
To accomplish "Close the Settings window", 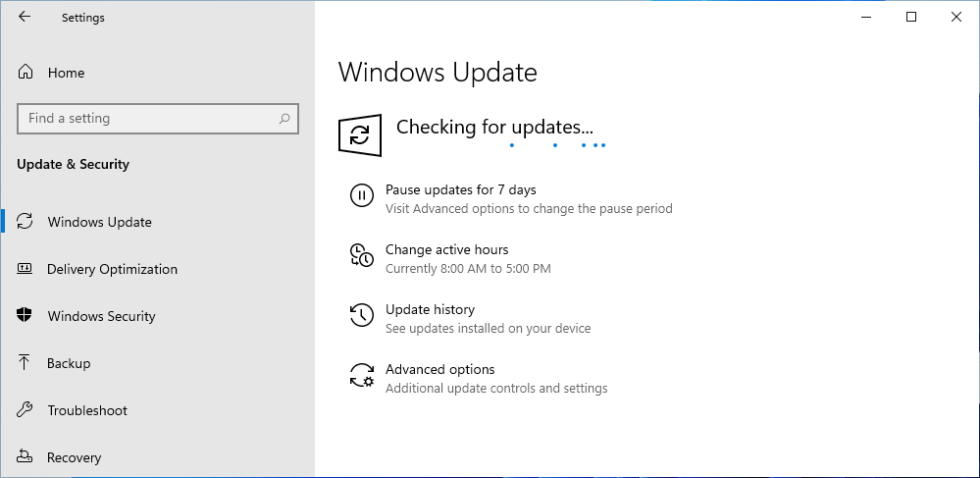I will (956, 17).
